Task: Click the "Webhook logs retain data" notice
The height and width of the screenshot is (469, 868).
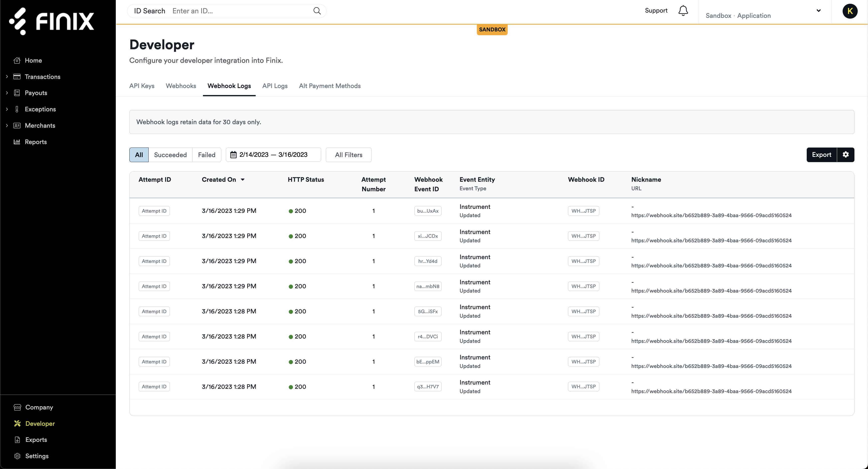Action: tap(492, 122)
